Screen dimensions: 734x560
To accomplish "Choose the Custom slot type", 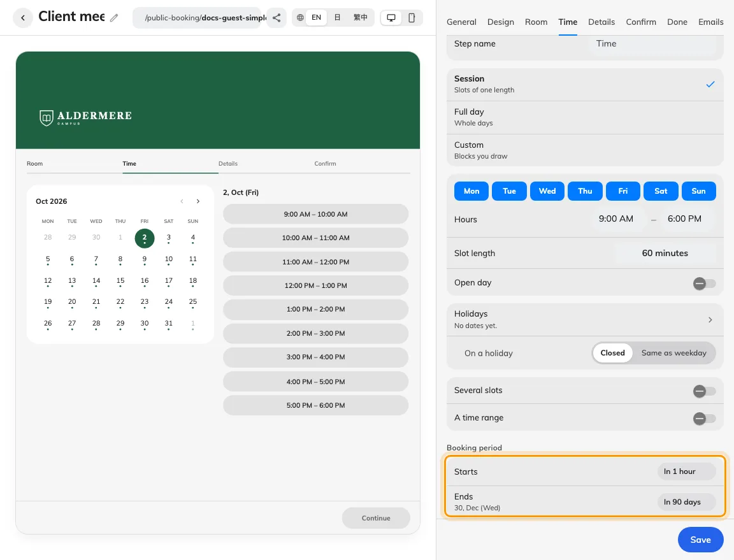I will point(585,151).
